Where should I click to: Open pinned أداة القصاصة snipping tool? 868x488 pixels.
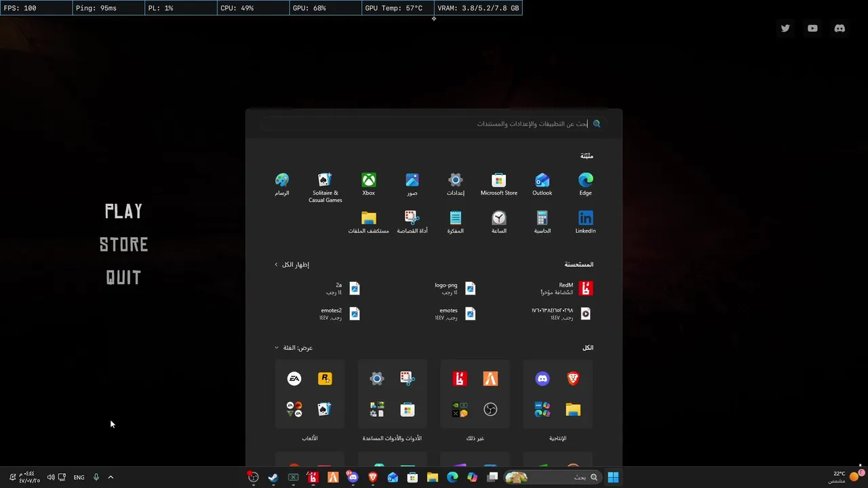pyautogui.click(x=412, y=222)
